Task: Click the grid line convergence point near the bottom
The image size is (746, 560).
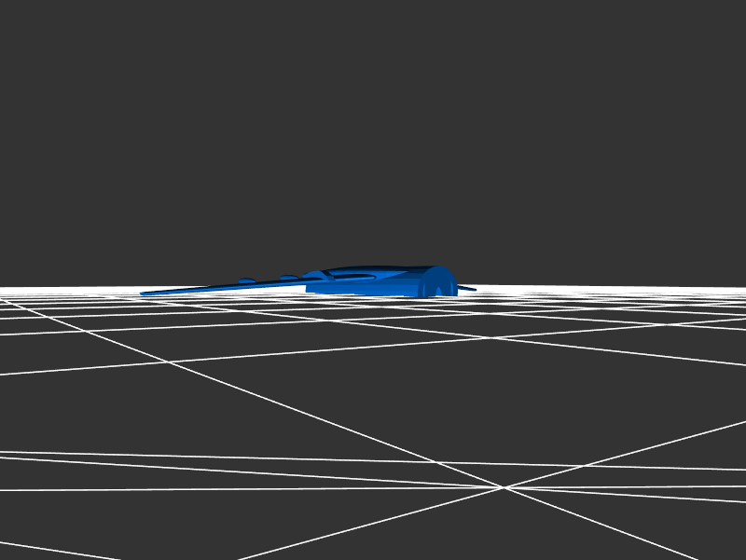Action: (x=504, y=486)
